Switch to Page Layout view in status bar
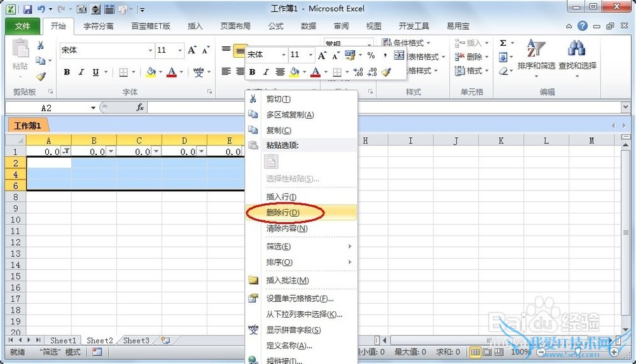 click(487, 352)
